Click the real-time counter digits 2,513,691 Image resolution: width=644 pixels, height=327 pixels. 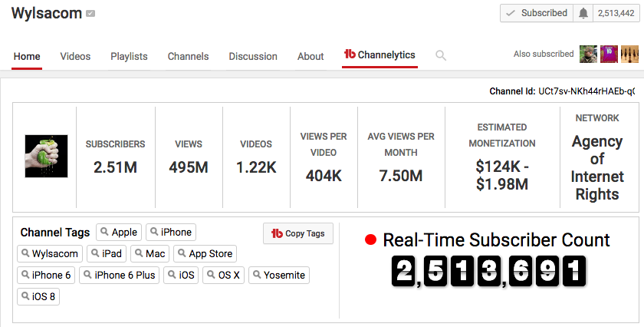tap(489, 271)
